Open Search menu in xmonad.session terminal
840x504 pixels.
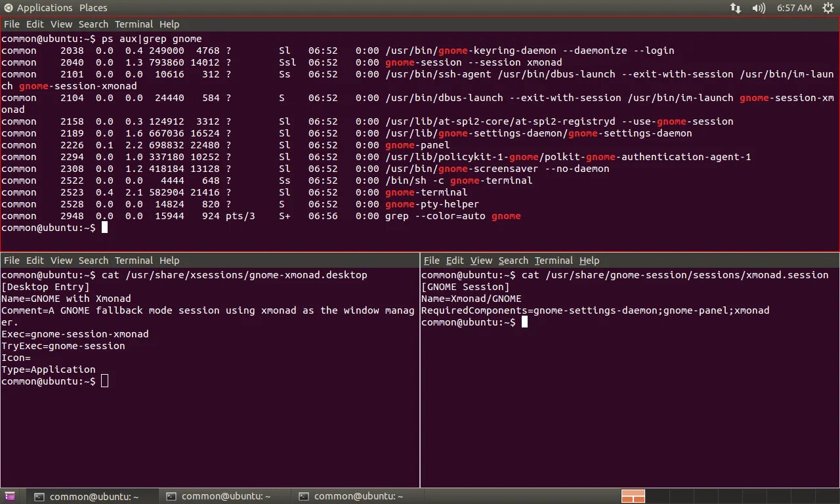(513, 261)
